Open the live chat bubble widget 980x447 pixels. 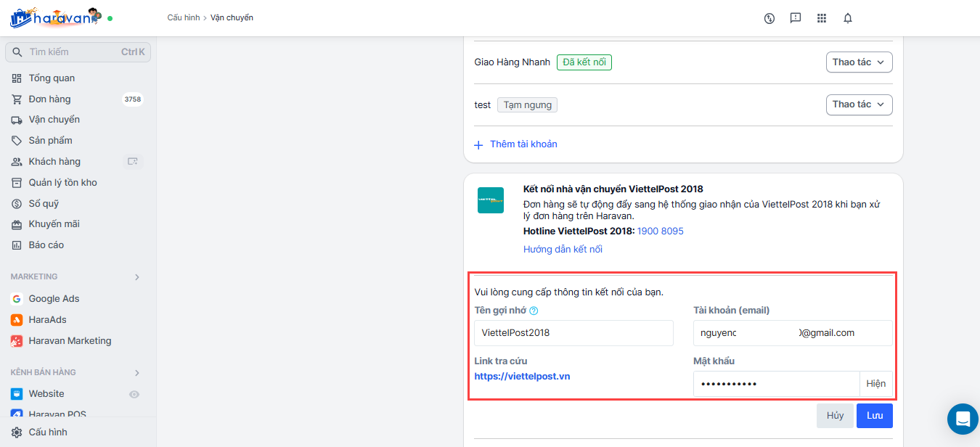point(963,419)
